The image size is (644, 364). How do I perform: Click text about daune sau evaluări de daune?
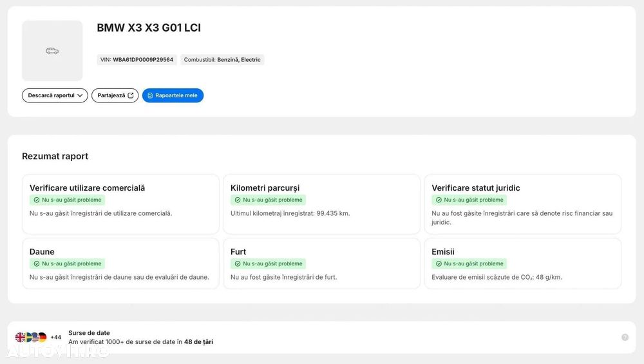pyautogui.click(x=119, y=277)
